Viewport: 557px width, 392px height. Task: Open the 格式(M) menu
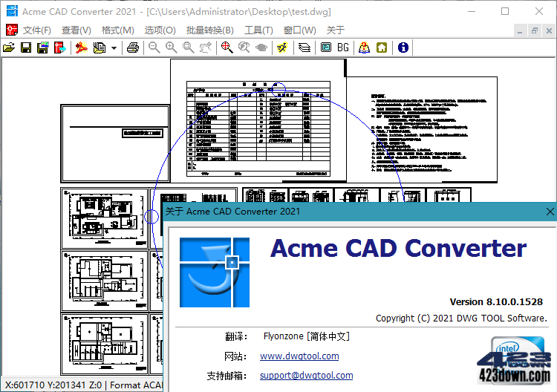[117, 30]
